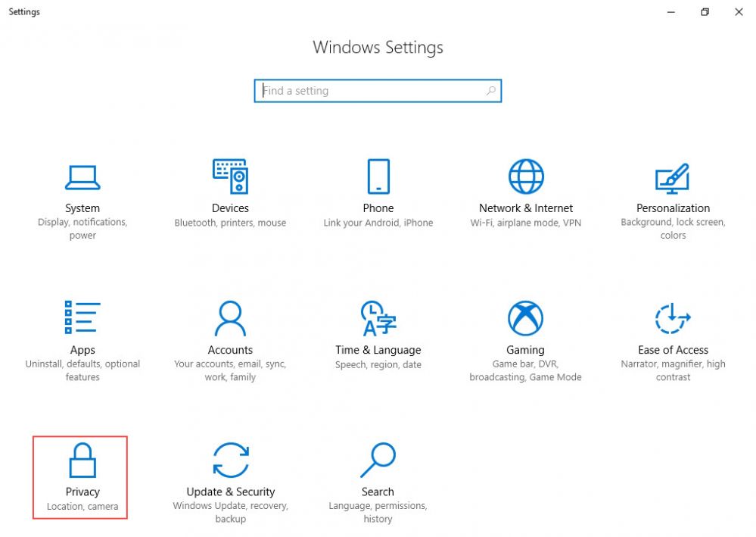
Task: Open the Ease of Access icon
Action: tap(673, 318)
